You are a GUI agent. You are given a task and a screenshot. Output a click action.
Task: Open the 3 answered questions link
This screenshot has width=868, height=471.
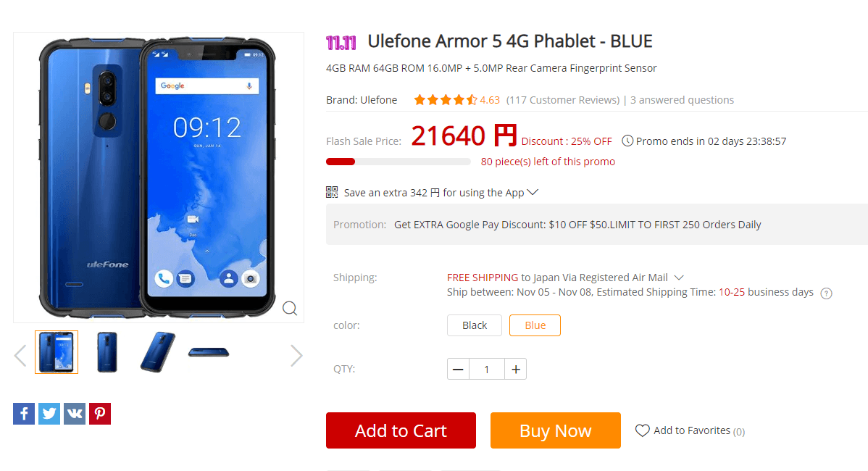coord(682,100)
